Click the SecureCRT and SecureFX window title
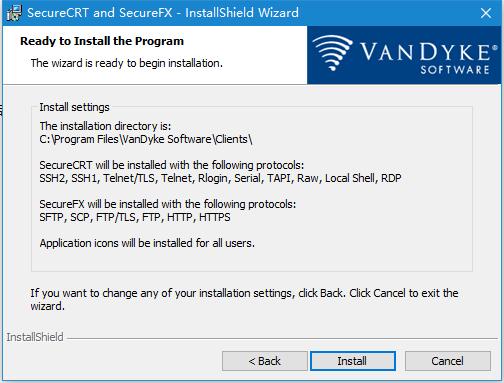 tap(163, 13)
